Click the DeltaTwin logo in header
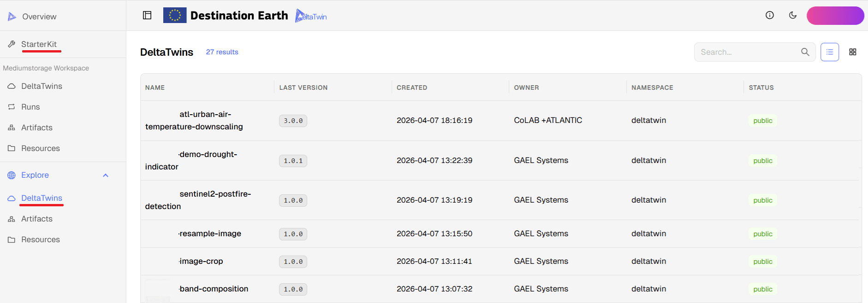The image size is (868, 303). point(311,16)
